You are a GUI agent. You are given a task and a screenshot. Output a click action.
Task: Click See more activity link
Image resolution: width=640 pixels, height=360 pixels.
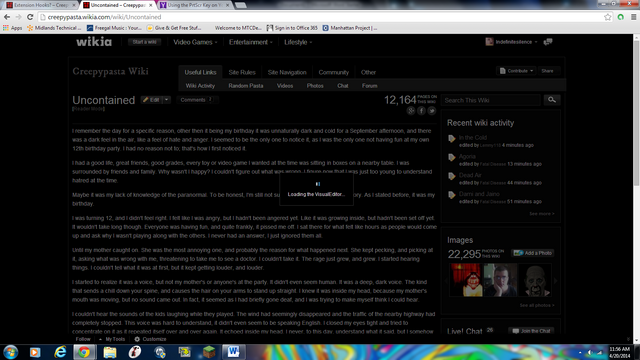(542, 214)
